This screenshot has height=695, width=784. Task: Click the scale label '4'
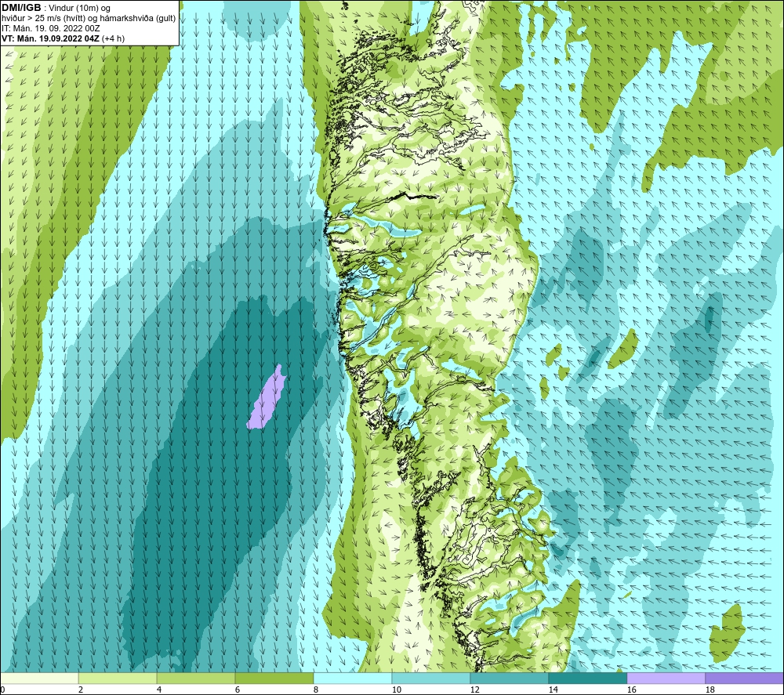tap(159, 690)
